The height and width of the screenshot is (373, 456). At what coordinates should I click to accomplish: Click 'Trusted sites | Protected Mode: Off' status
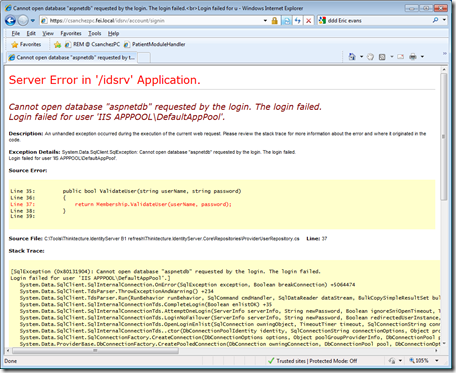[317, 361]
